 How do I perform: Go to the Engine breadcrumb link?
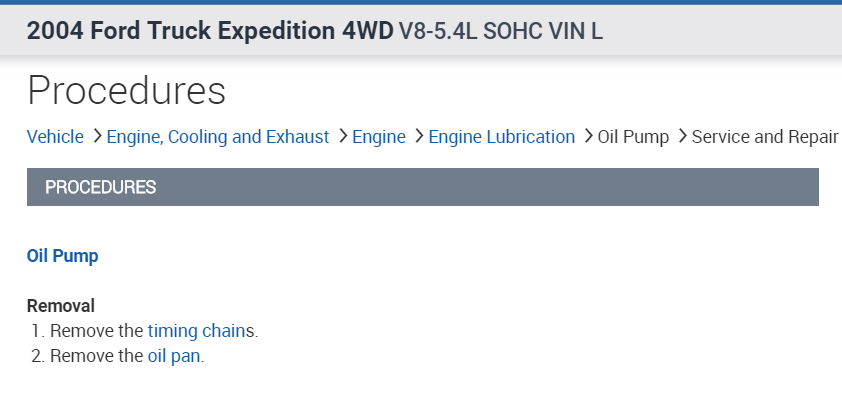pyautogui.click(x=378, y=137)
